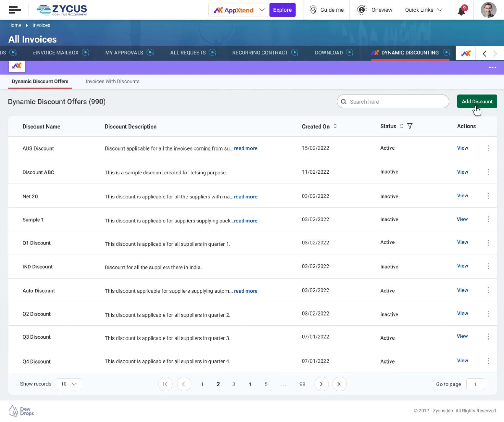504x422 pixels.
Task: Open the Show records dropdown
Action: coord(69,384)
